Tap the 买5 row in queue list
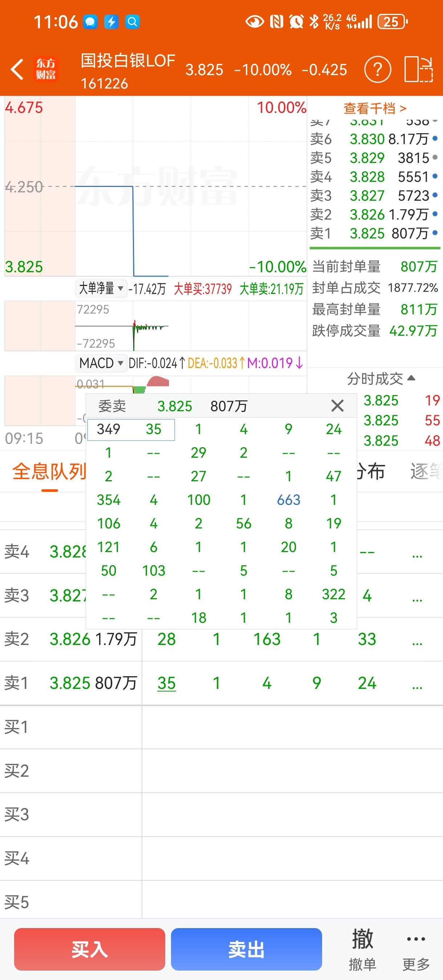This screenshot has height=980, width=443. pos(221,902)
